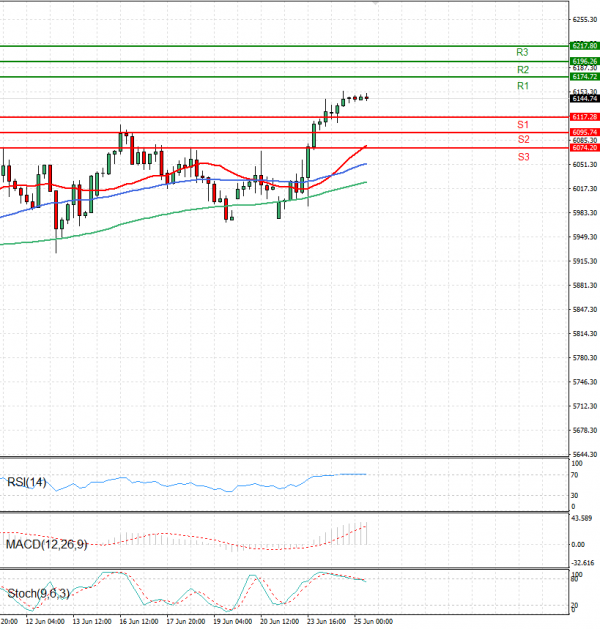Click the 5814.30 price axis value
The image size is (600, 629).
[x=585, y=333]
